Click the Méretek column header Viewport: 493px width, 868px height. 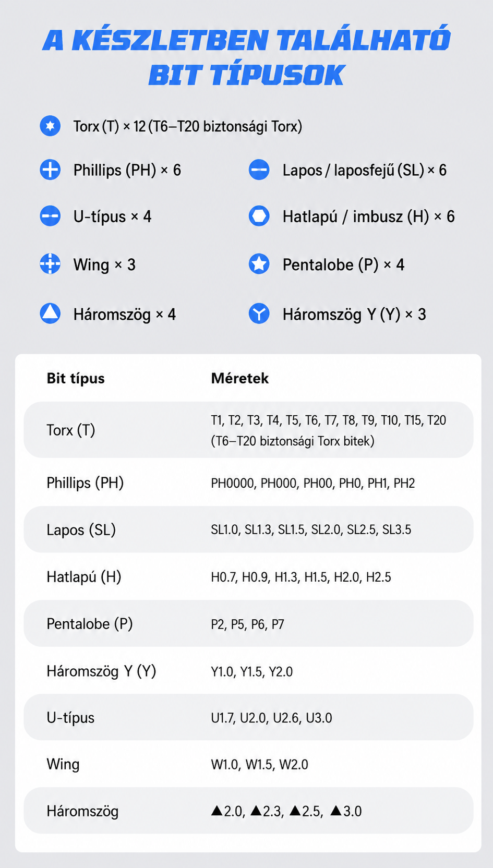point(239,378)
